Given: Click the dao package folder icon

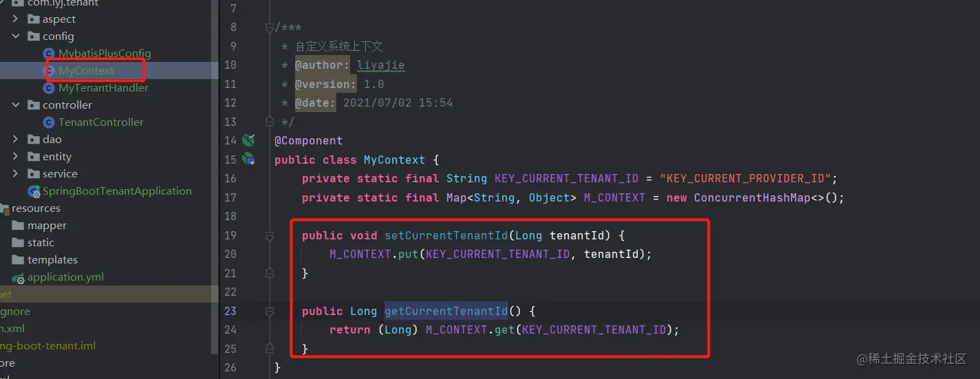Looking at the screenshot, I should click(x=33, y=140).
